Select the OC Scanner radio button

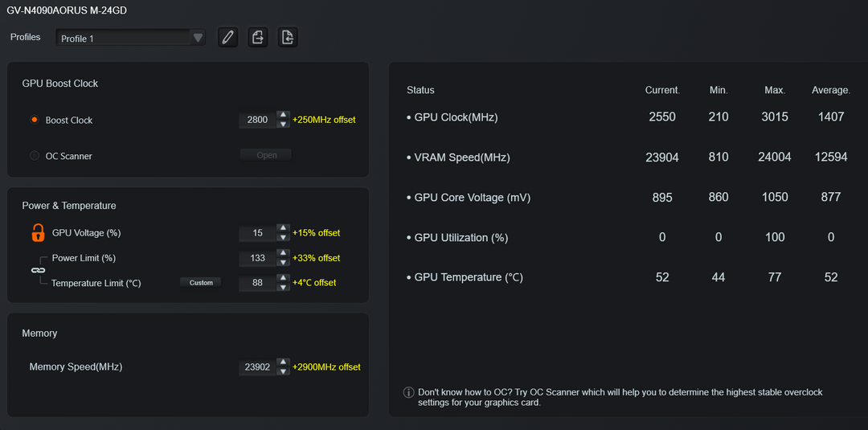pos(35,156)
